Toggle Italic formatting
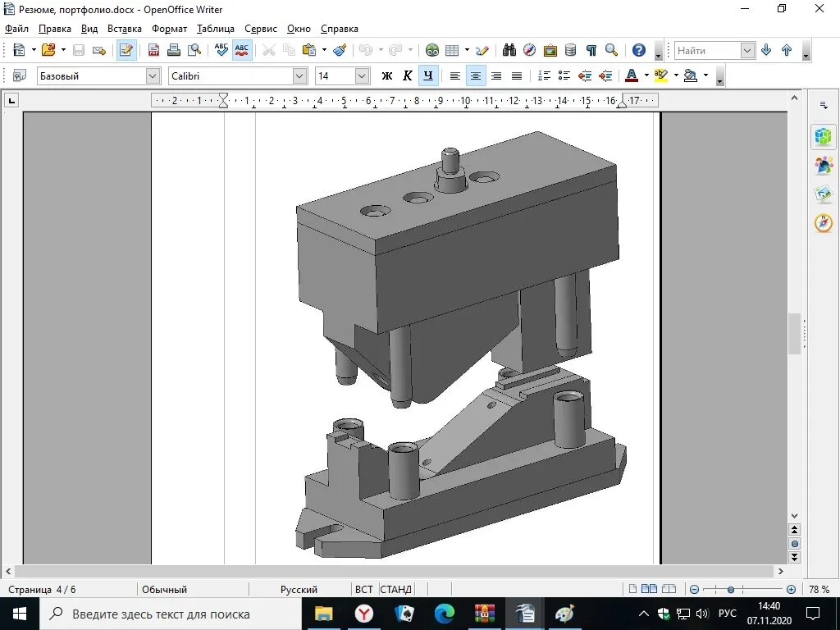Screen dimensions: 840x630 click(x=407, y=76)
